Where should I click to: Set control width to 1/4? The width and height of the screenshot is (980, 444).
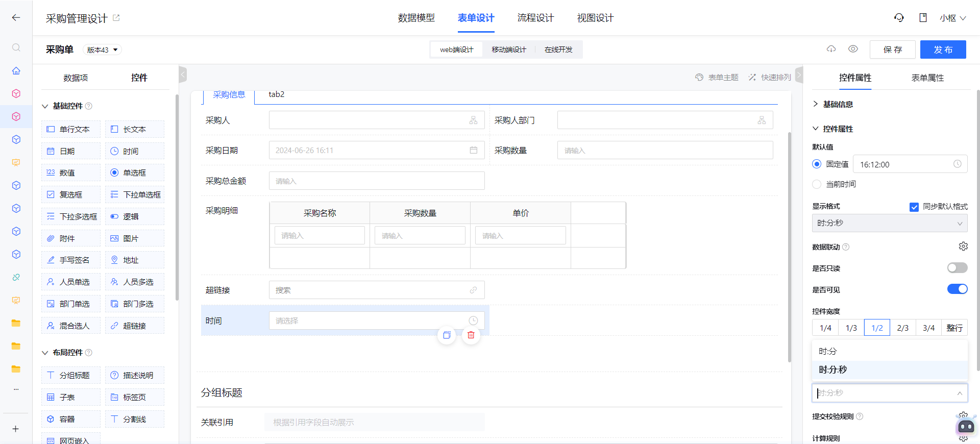coord(825,328)
